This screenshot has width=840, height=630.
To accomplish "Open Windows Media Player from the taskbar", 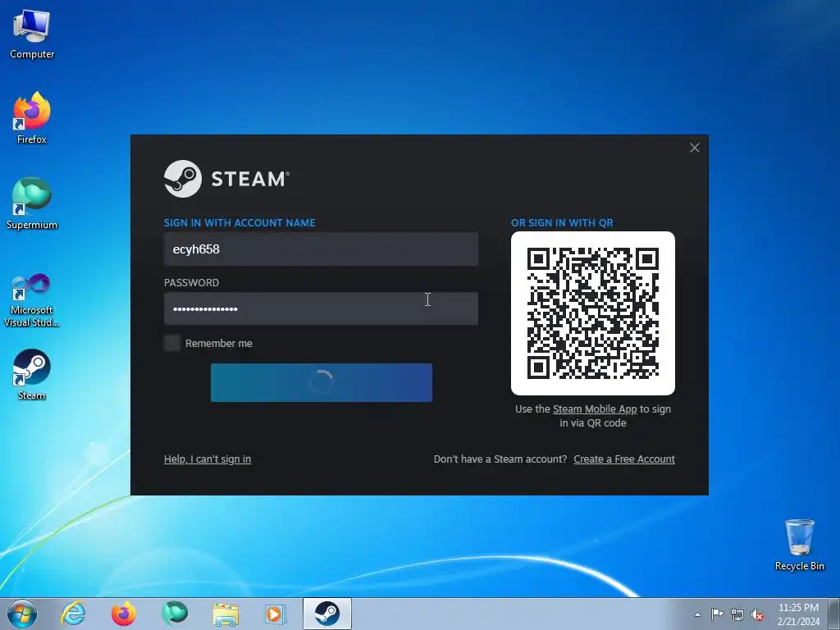I will point(276,614).
